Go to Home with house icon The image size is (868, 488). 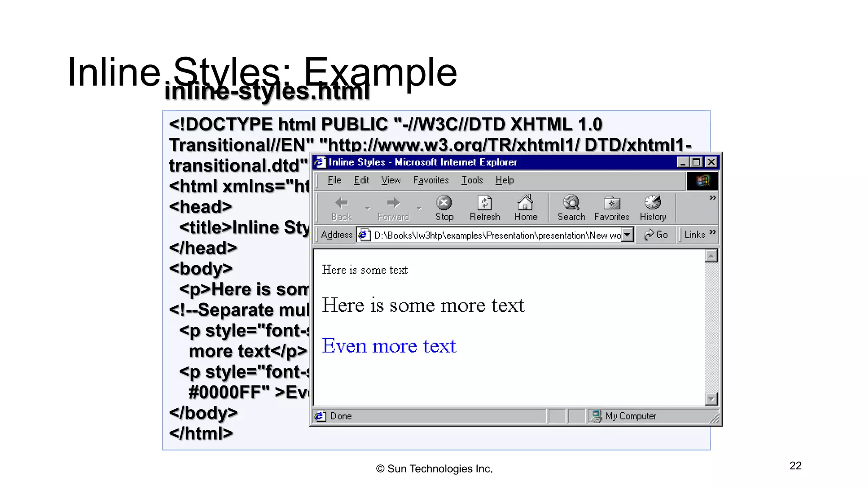pyautogui.click(x=526, y=203)
